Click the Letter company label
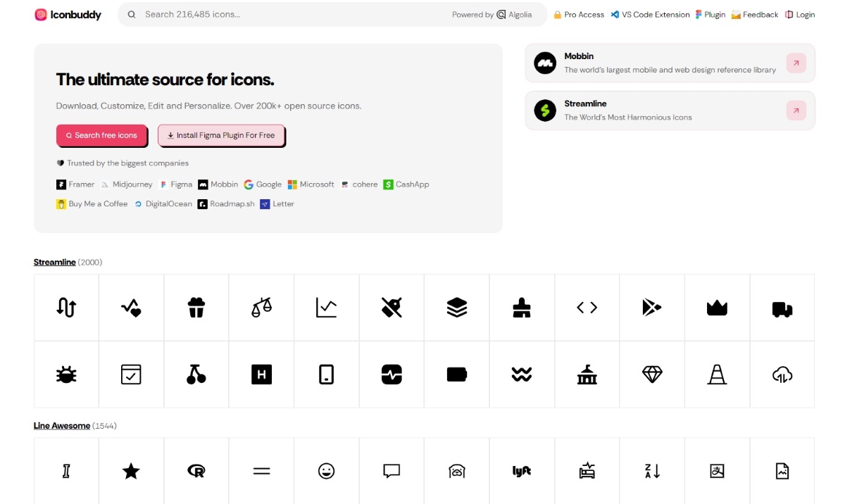845x504 pixels. point(277,204)
